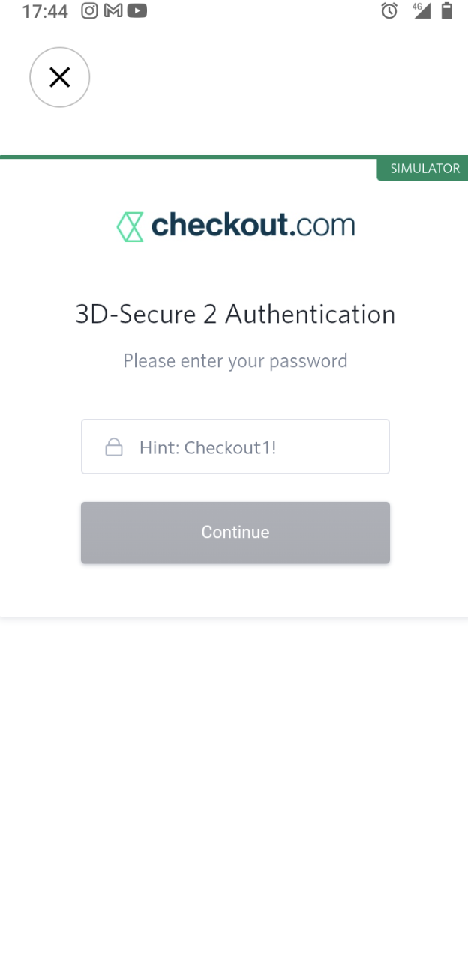Tap the Instagram notification icon in status bar
The width and height of the screenshot is (468, 980).
pyautogui.click(x=90, y=11)
